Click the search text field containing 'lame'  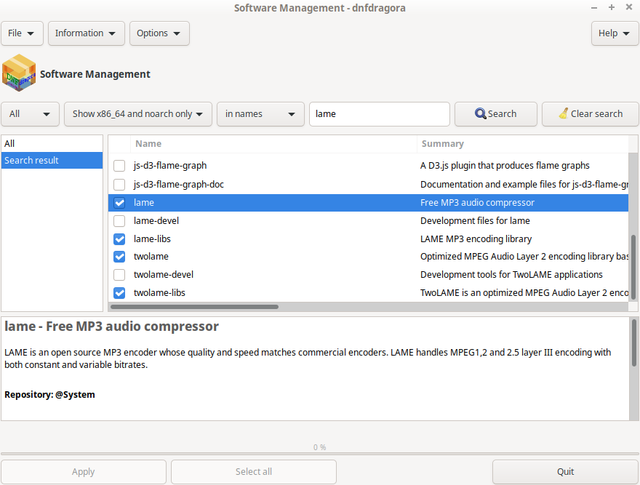click(x=379, y=114)
